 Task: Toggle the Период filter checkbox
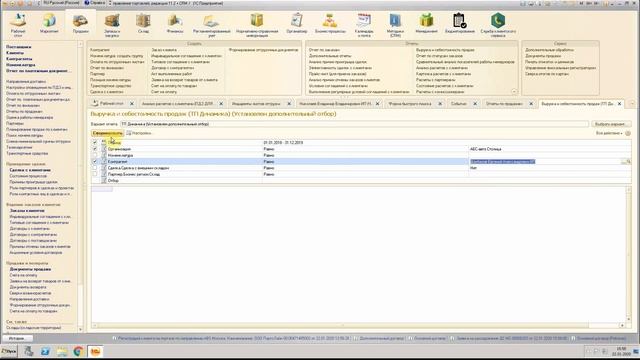point(95,142)
